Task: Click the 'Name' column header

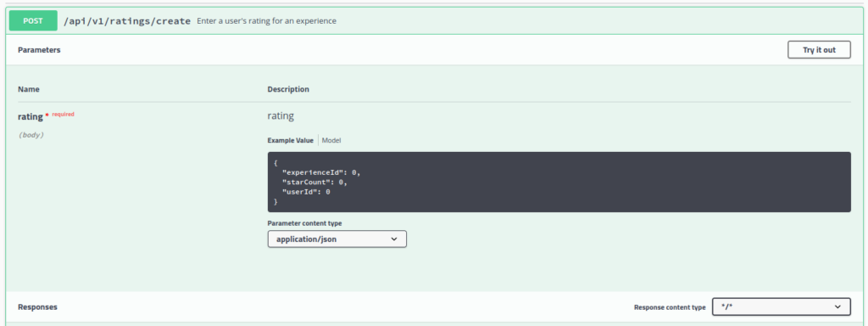Action: [29, 89]
